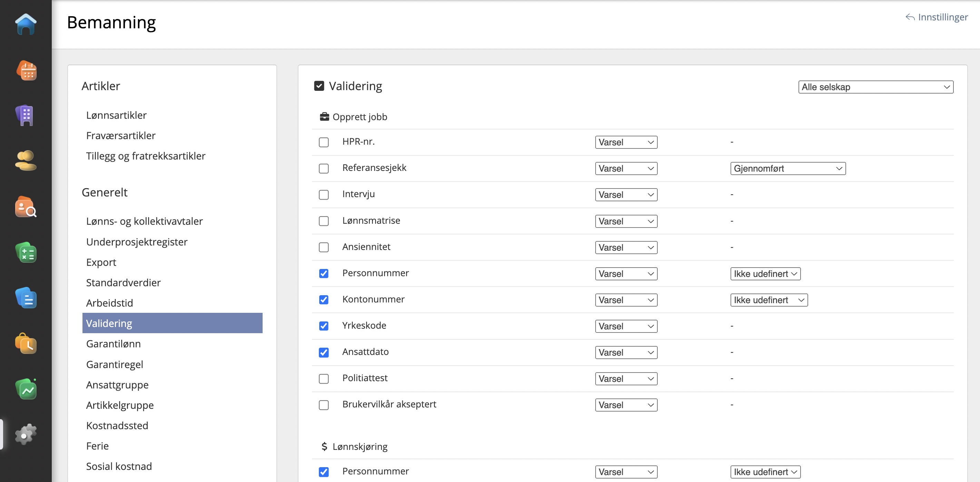Image resolution: width=980 pixels, height=482 pixels.
Task: Click the blue home icon in sidebar
Action: click(x=26, y=25)
